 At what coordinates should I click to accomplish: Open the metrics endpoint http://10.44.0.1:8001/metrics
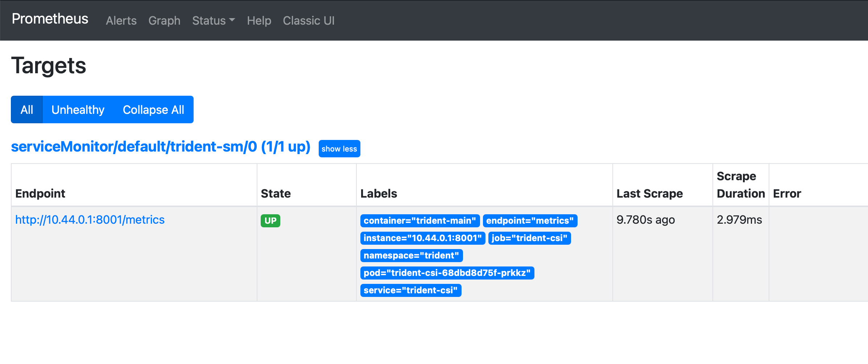point(90,220)
